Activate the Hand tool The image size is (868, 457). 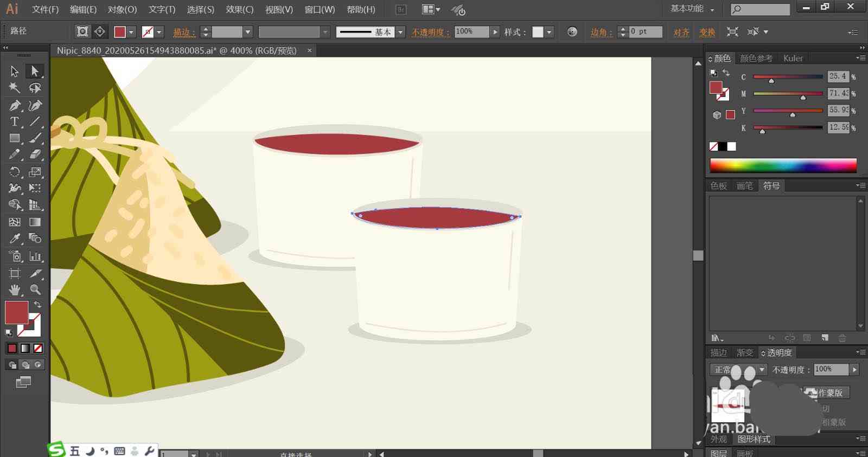(15, 289)
